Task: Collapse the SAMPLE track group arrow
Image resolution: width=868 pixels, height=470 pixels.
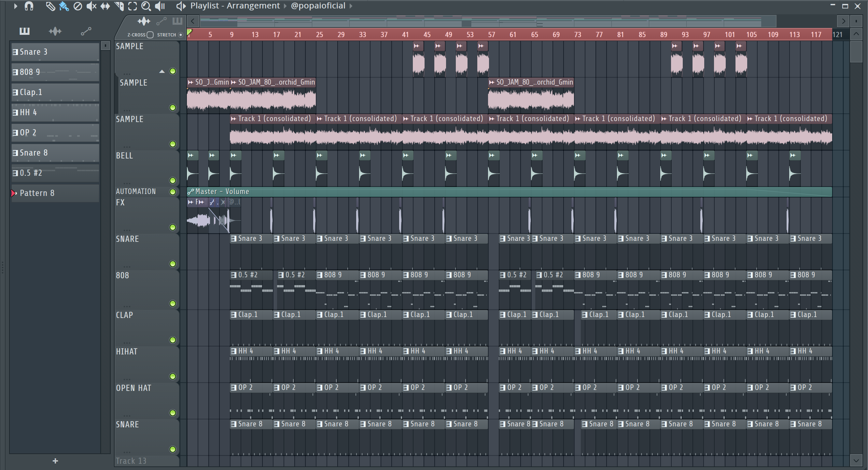Action: [162, 71]
